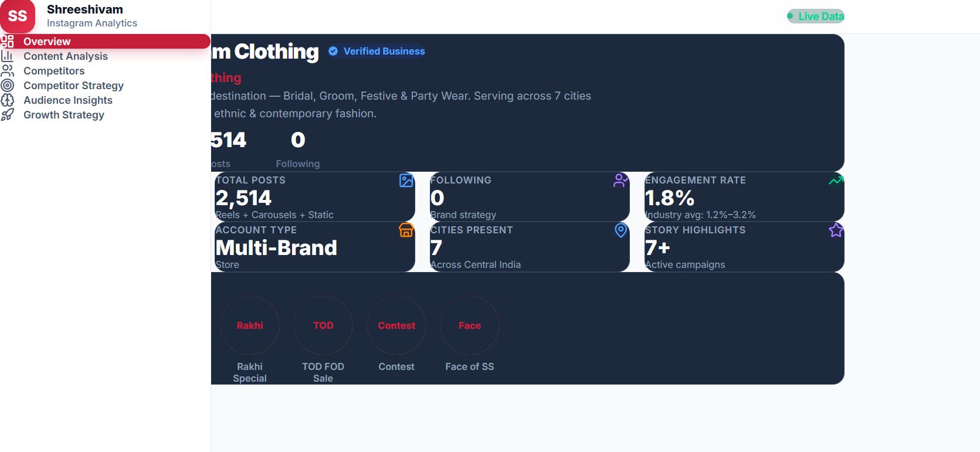Screen dimensions: 980x452
Task: Go to Audience Insights section
Action: (x=68, y=100)
